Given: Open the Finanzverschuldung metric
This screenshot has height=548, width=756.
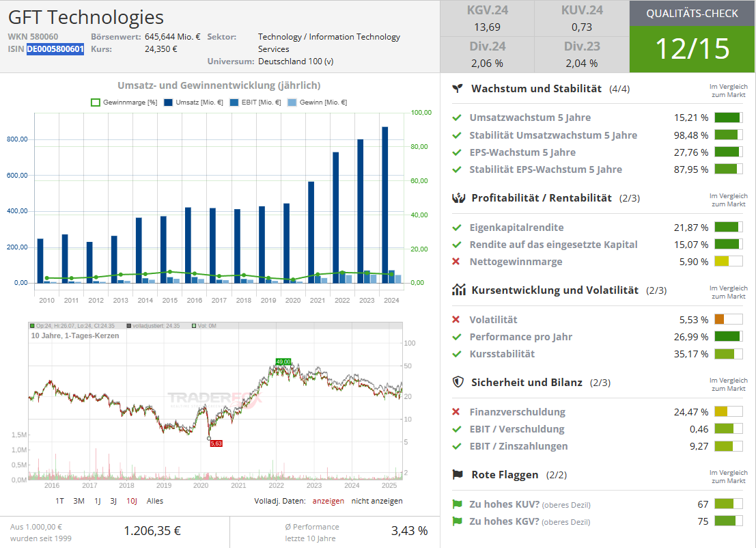Looking at the screenshot, I should tap(518, 412).
